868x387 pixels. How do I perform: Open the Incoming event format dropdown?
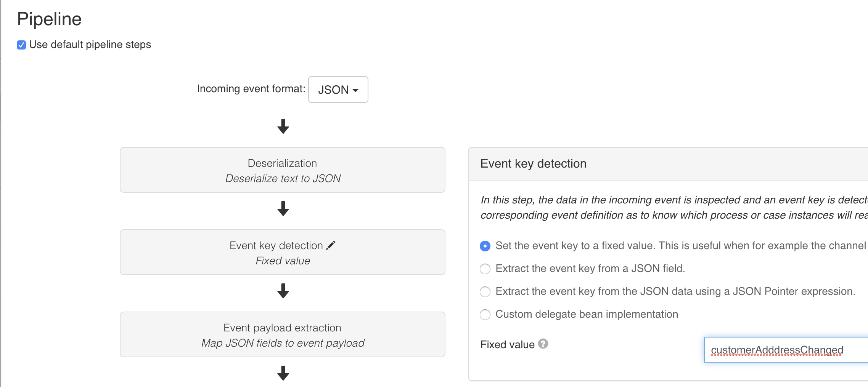(338, 90)
